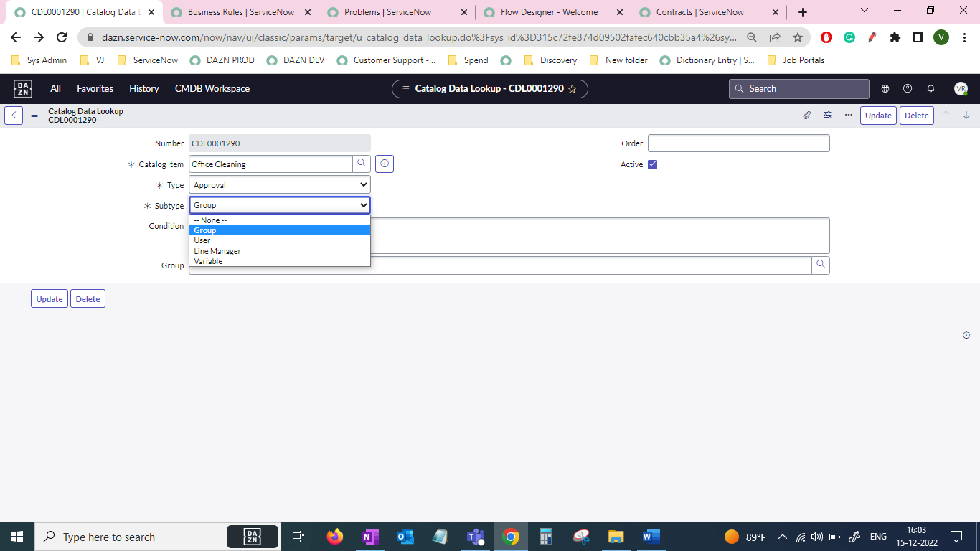The height and width of the screenshot is (551, 980).
Task: Open the response time clock icon
Action: [966, 335]
